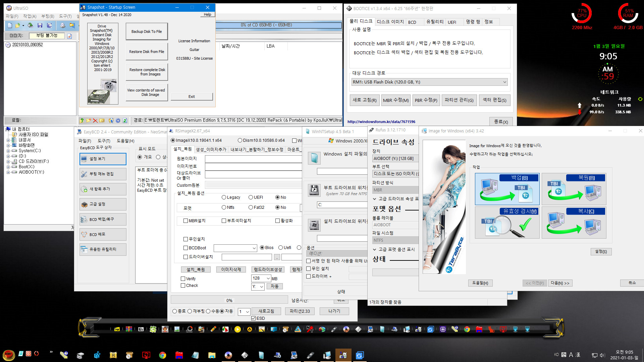Enable the Verify checkbox
This screenshot has width=644, height=362.
(x=183, y=279)
